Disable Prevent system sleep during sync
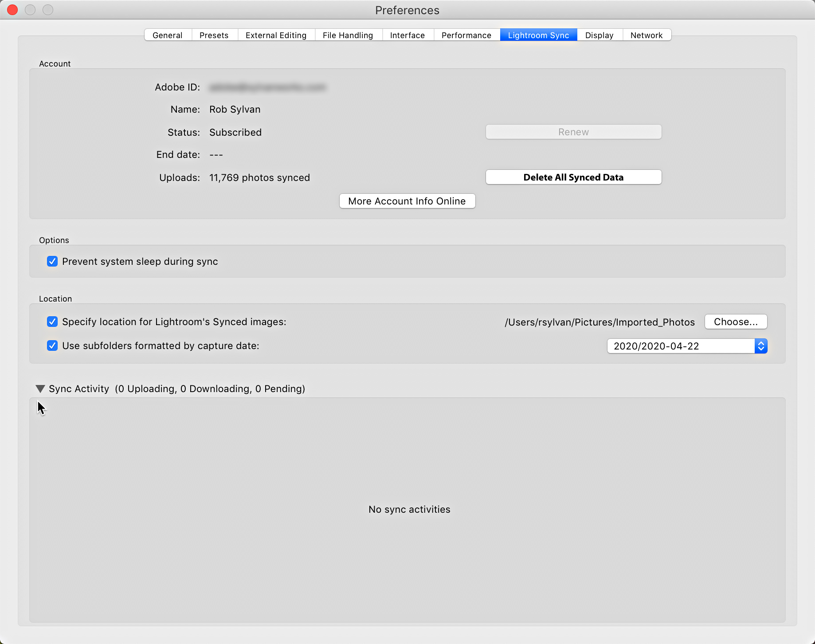 [52, 262]
